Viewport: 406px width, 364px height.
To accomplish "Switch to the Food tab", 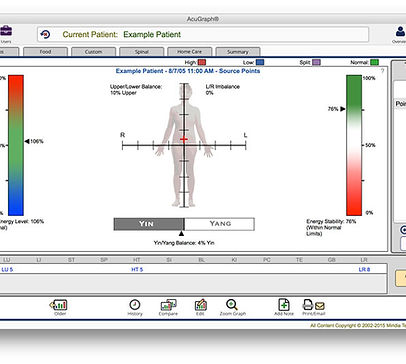I will point(45,52).
